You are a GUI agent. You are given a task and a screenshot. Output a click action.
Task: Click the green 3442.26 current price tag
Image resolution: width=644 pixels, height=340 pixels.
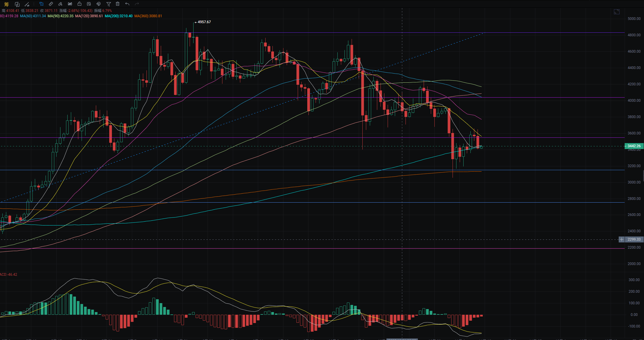[x=634, y=146]
